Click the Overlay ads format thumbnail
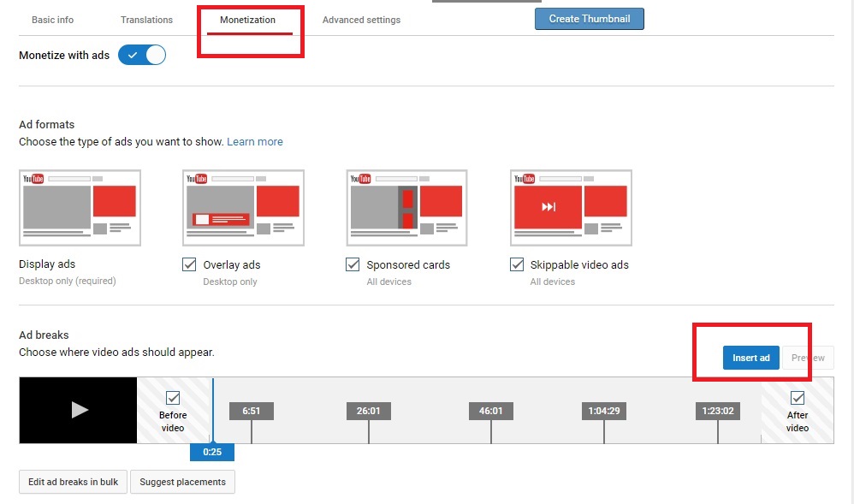Image resolution: width=854 pixels, height=504 pixels. [244, 208]
